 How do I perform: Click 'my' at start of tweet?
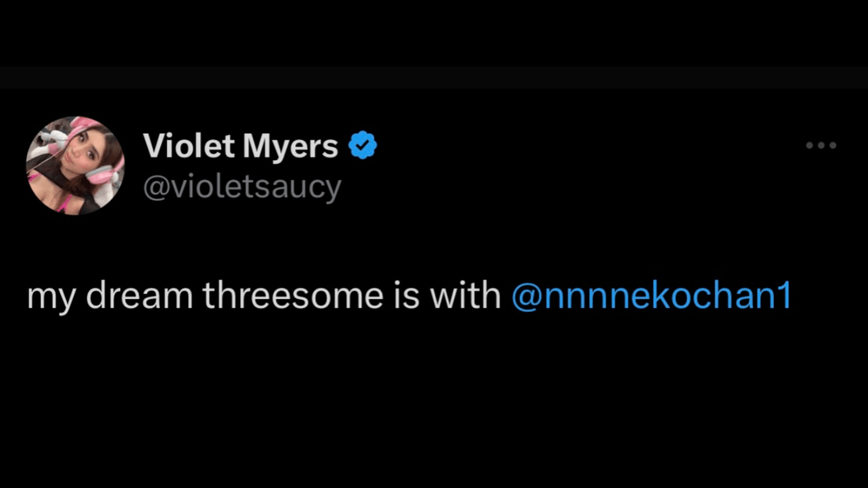[51, 297]
